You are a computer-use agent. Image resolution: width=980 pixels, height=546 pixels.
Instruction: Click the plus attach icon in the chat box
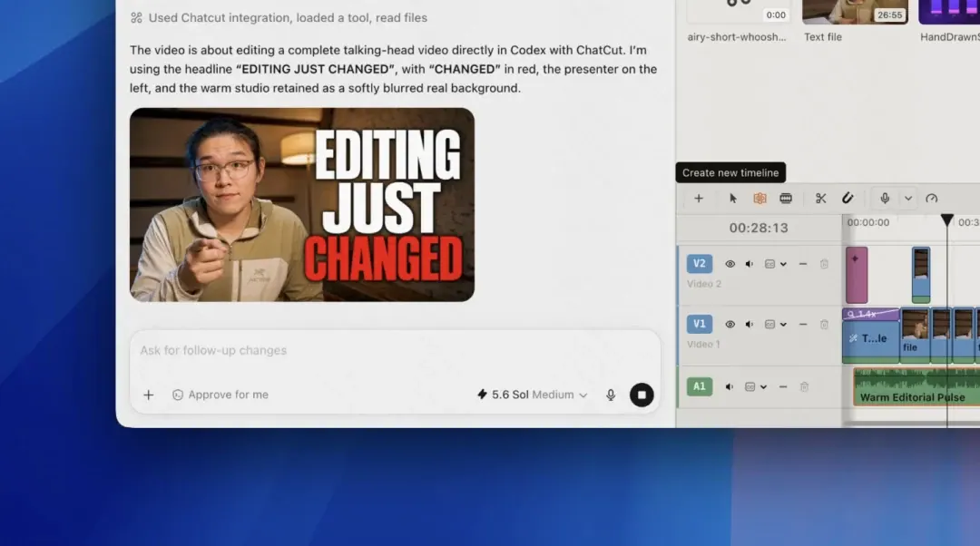pyautogui.click(x=148, y=395)
